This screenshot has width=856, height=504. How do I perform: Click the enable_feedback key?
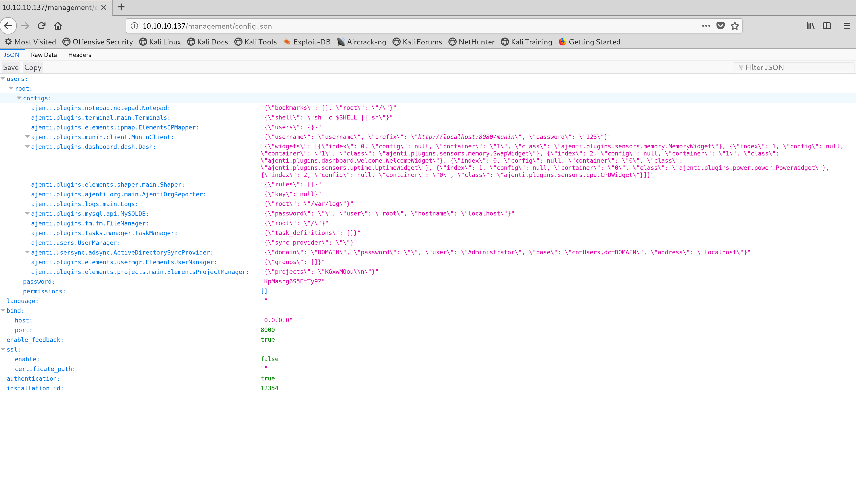click(35, 340)
